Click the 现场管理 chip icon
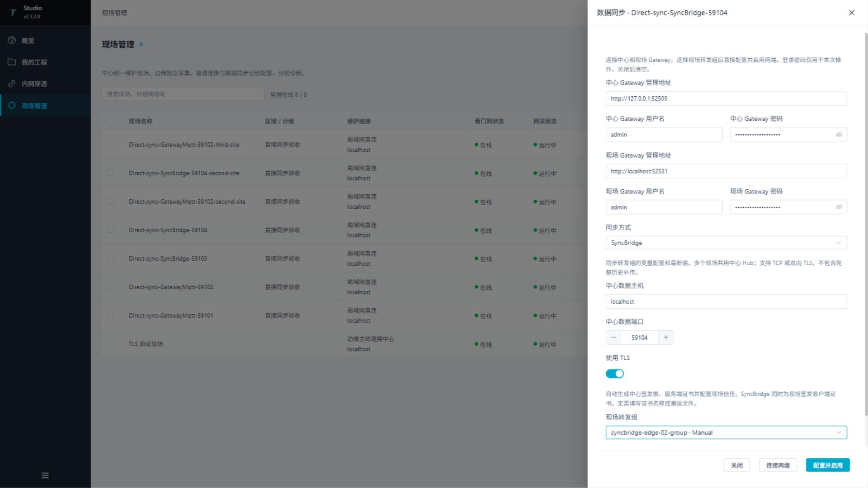Image resolution: width=868 pixels, height=488 pixels. 12,106
